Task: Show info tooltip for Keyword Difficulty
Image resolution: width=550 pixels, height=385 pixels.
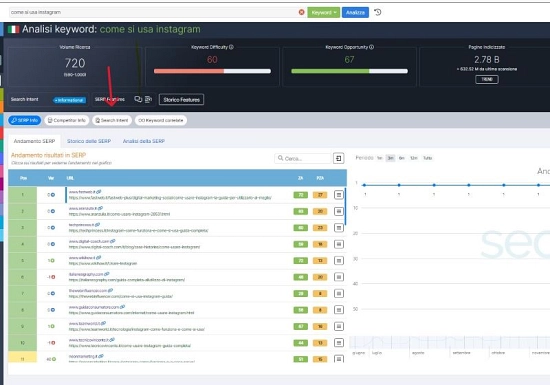Action: 231,47
